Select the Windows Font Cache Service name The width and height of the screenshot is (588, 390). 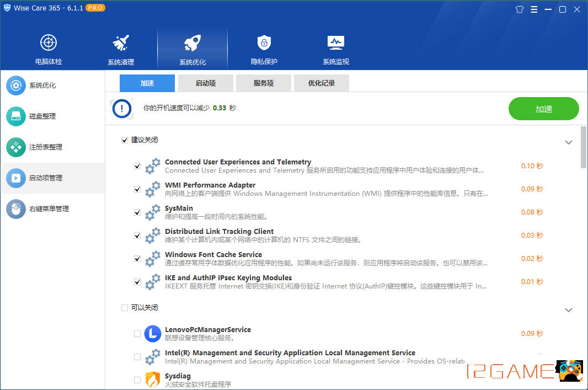213,255
